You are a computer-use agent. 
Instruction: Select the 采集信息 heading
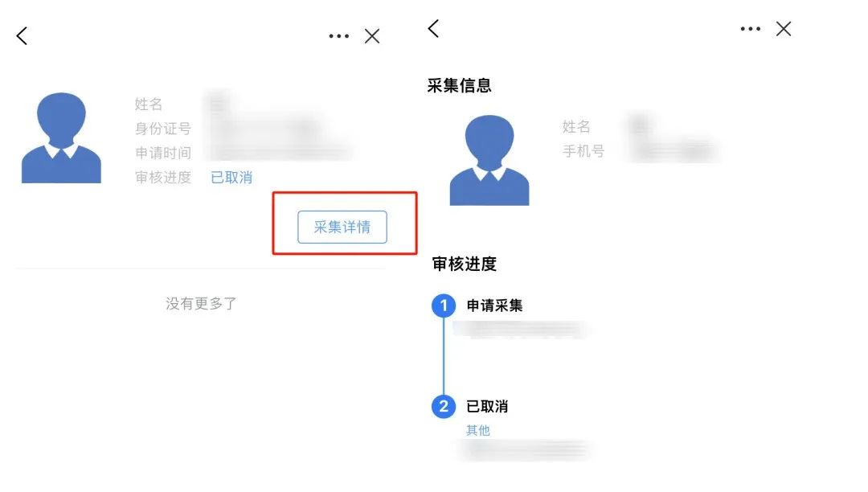coord(460,85)
